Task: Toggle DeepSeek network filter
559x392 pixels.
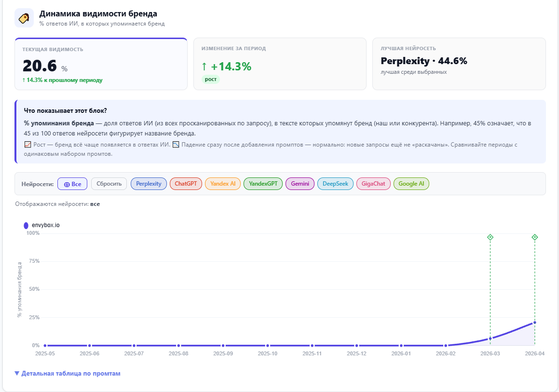Action: click(335, 184)
